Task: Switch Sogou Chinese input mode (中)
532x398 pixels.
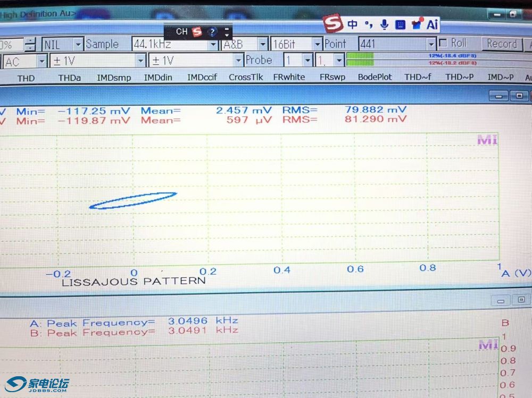Action: tap(353, 24)
